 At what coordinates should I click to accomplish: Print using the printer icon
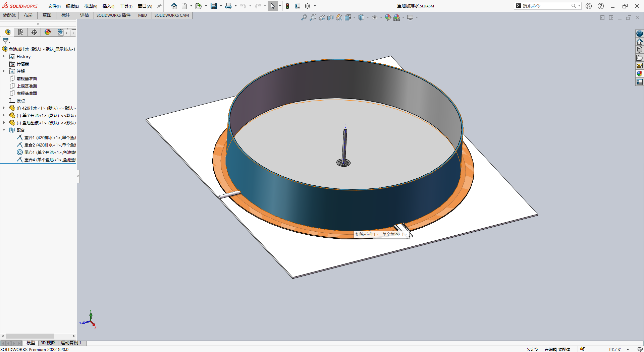pos(228,6)
